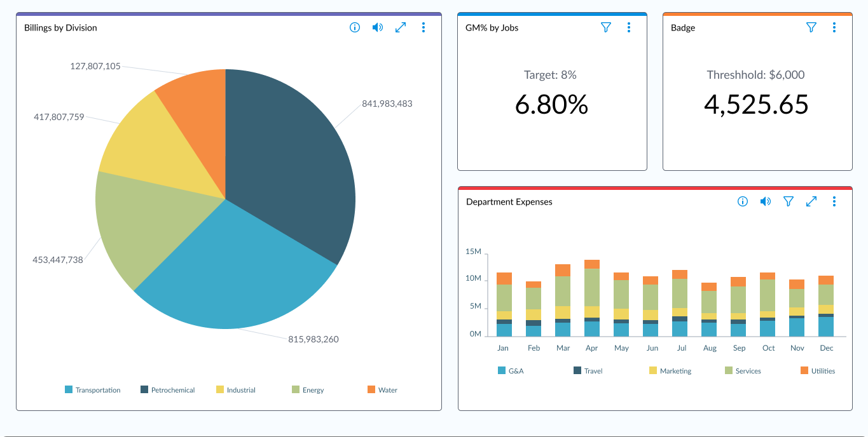Open the three-dot menu on GM% by Jobs
Screen dimensions: 868x437
[629, 27]
